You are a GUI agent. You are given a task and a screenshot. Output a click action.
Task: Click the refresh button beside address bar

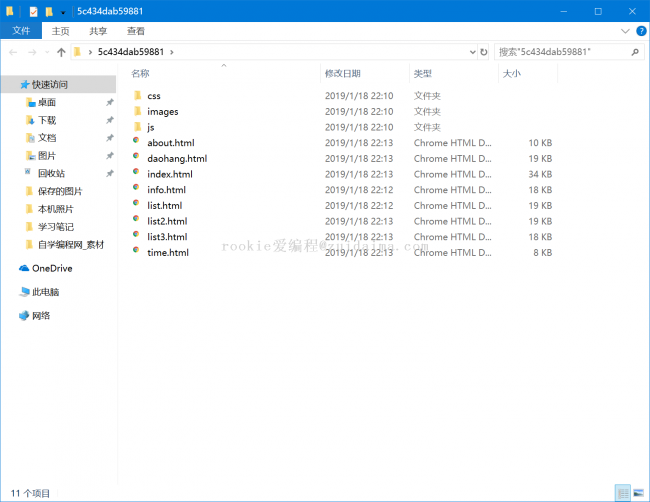point(484,51)
